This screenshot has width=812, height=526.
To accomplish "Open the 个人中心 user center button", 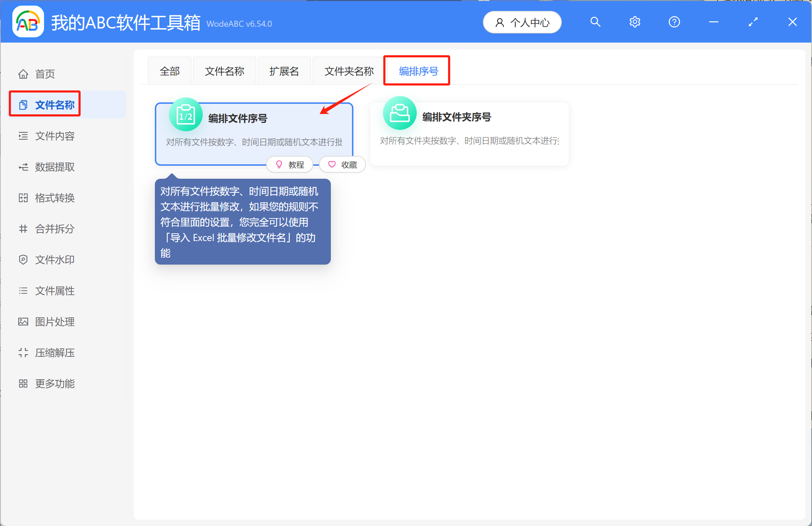I will tap(522, 23).
